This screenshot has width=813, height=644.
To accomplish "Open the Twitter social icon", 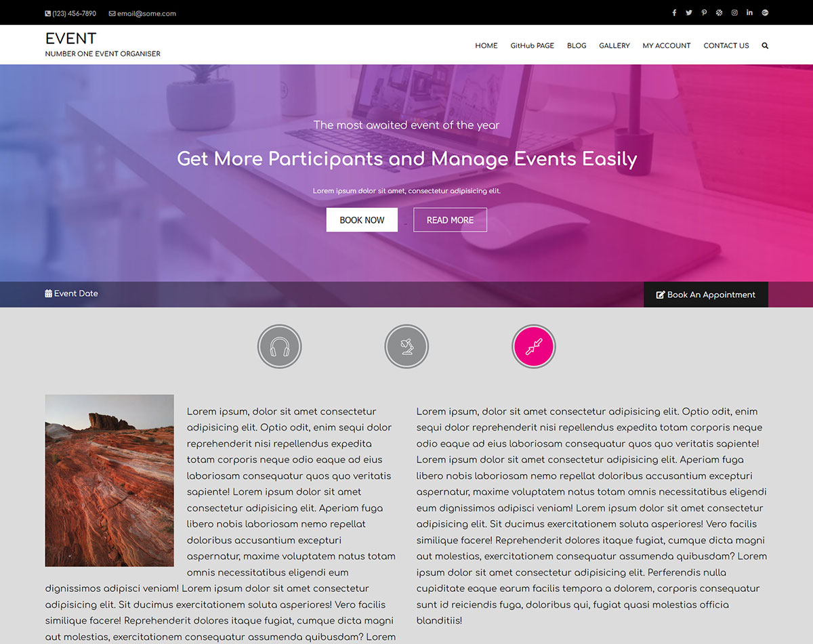I will [689, 13].
